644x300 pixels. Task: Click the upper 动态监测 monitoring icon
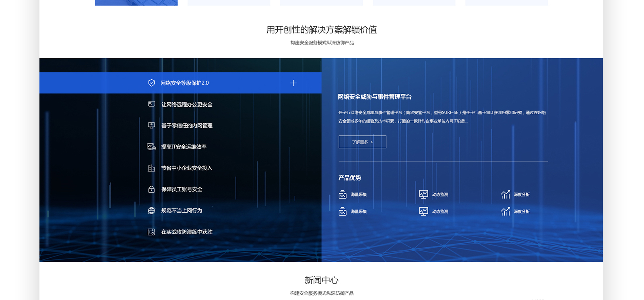point(423,194)
